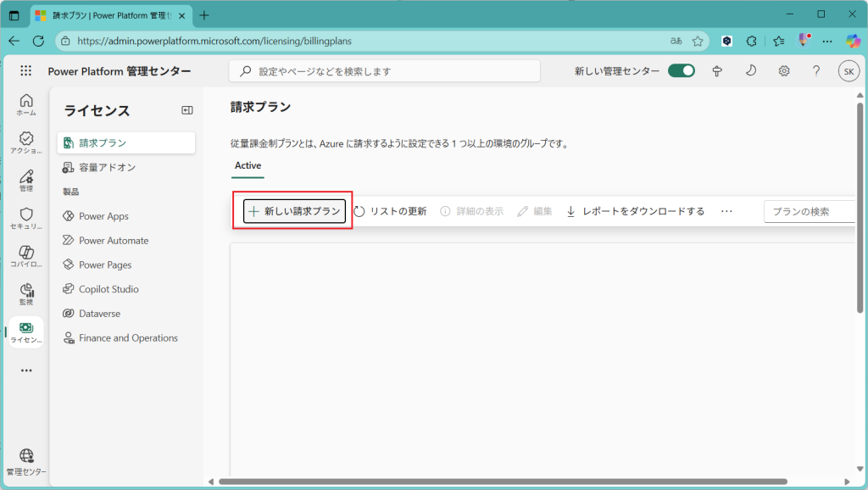Show more rail items with the ellipsis
The height and width of the screenshot is (490, 868).
(x=26, y=370)
